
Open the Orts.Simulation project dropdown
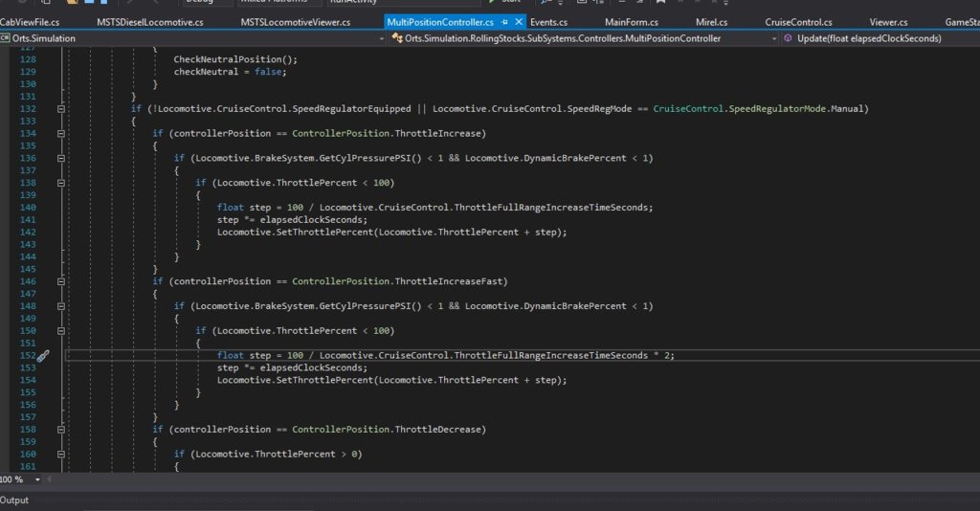pos(382,38)
